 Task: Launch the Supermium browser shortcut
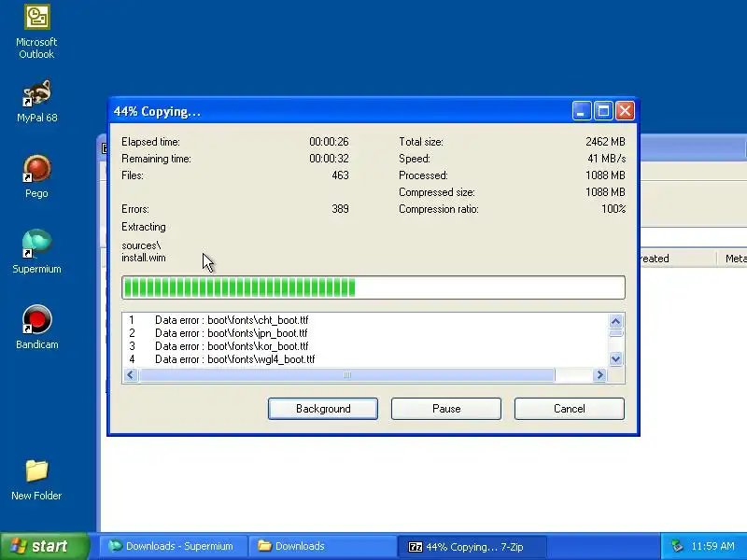click(36, 252)
